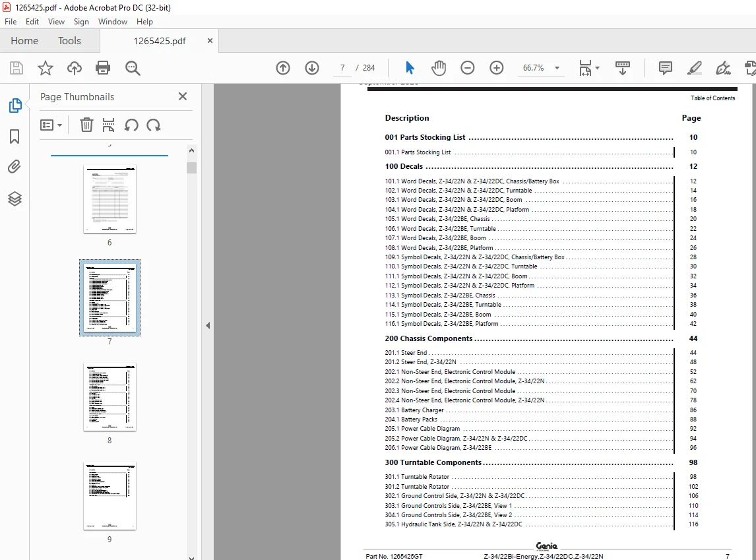Image resolution: width=756 pixels, height=560 pixels.
Task: Select page 9 thumbnail
Action: pyautogui.click(x=110, y=496)
